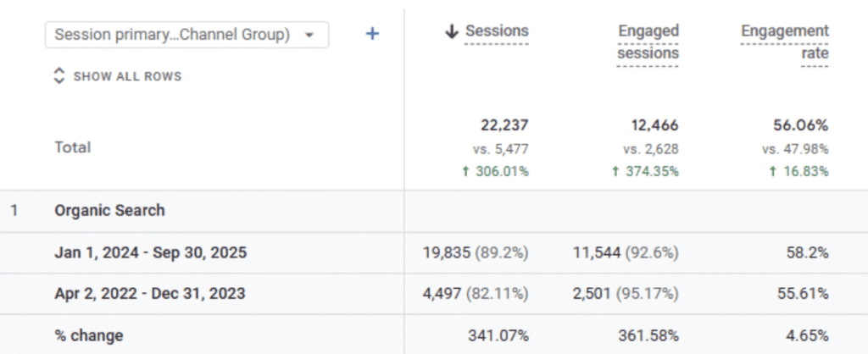Select the Organic Search row label
This screenshot has height=354, width=868.
(x=109, y=211)
